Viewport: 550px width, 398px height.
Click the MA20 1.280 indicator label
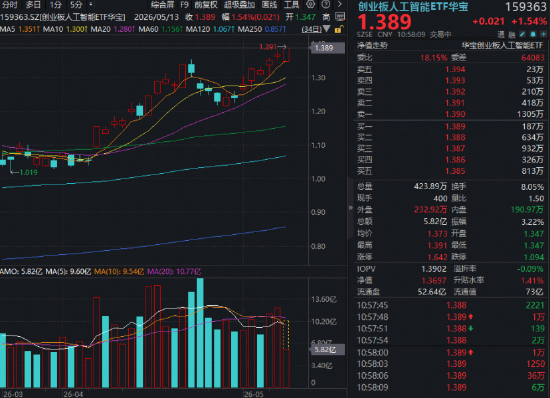[x=113, y=29]
